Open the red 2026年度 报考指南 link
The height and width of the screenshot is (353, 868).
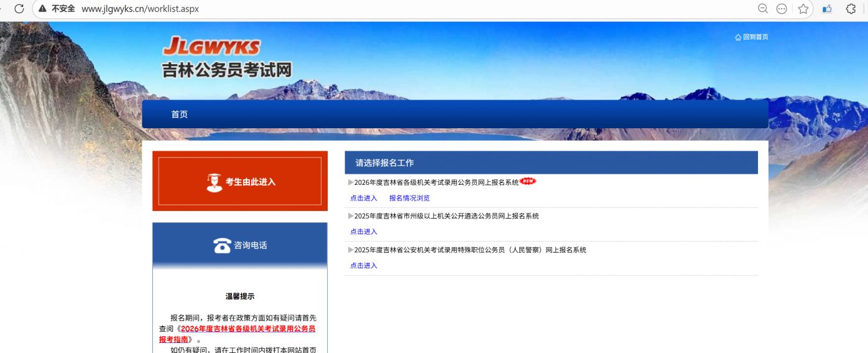(237, 334)
